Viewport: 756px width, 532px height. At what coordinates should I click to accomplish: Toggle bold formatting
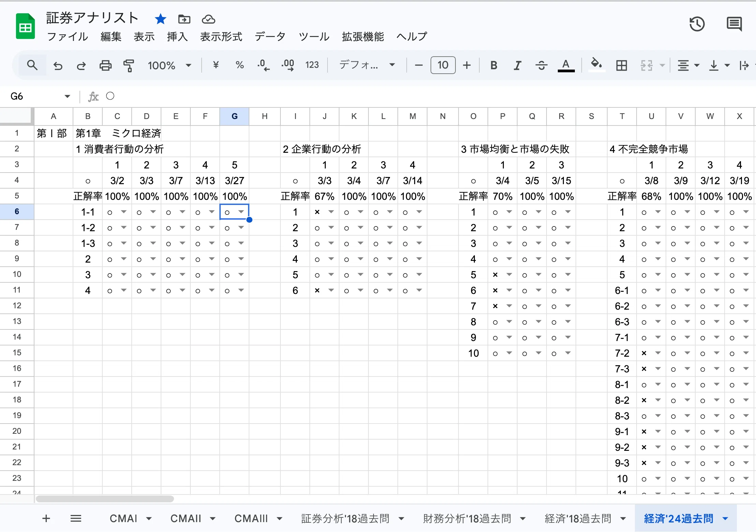coord(494,65)
